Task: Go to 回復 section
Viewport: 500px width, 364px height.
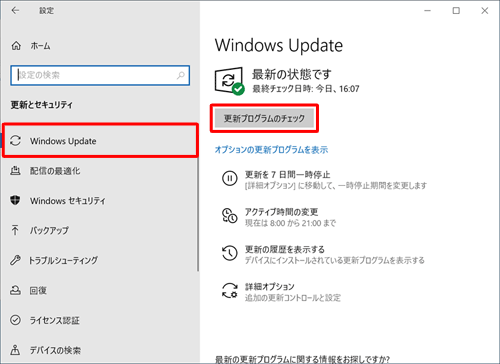Action: click(x=100, y=290)
